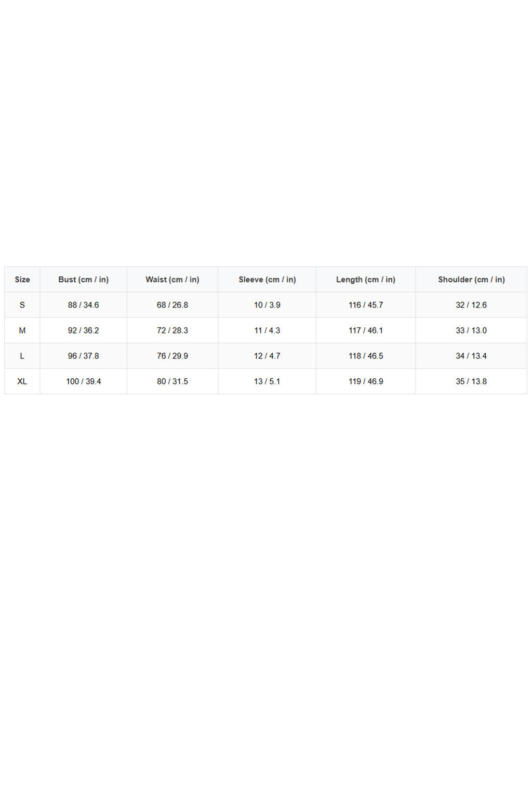
Task: Select waist value 72 / 28.3
Action: tap(172, 330)
